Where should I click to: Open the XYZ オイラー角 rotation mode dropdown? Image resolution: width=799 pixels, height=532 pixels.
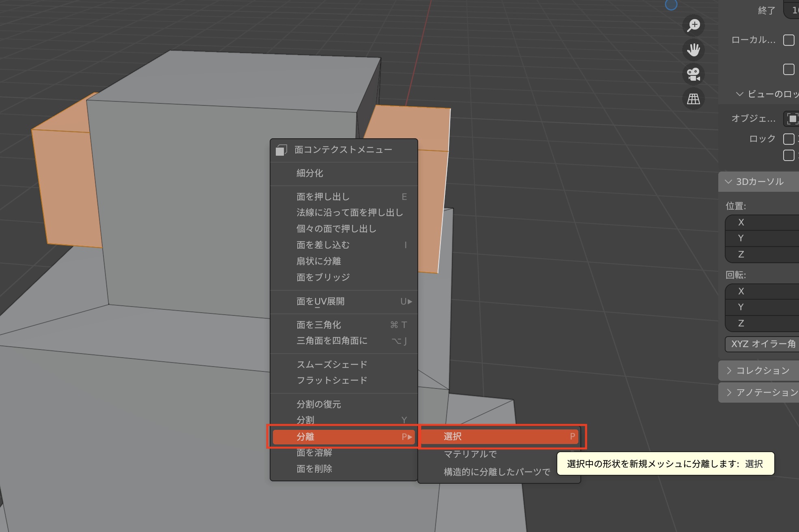pyautogui.click(x=762, y=344)
